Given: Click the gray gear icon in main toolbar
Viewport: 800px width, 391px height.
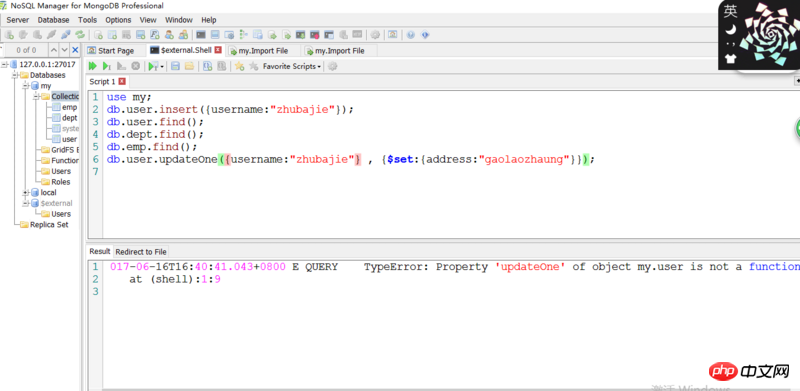Looking at the screenshot, I should tap(375, 35).
